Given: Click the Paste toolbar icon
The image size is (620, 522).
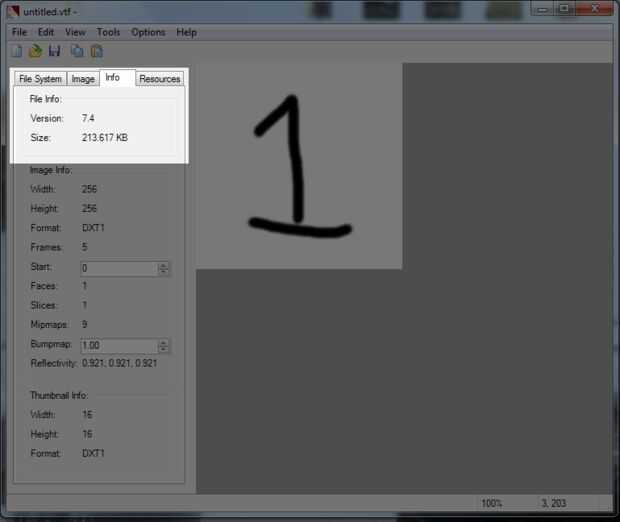Looking at the screenshot, I should point(96,51).
